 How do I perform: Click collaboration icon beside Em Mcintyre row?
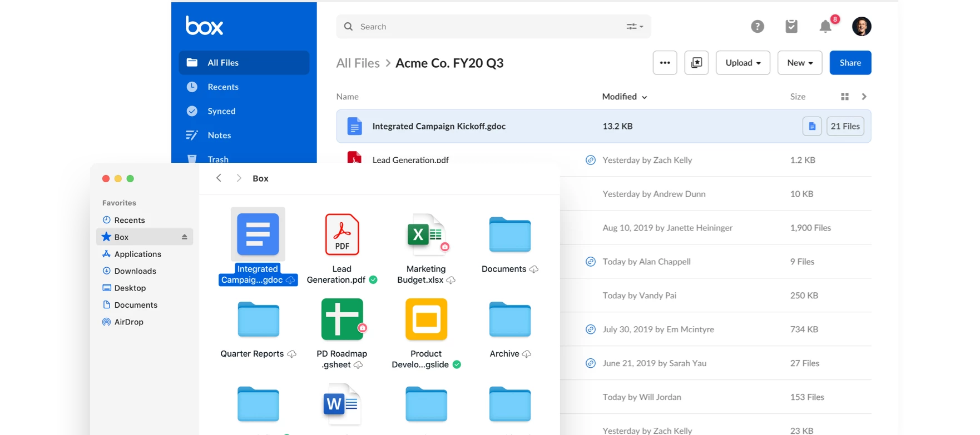click(x=591, y=329)
